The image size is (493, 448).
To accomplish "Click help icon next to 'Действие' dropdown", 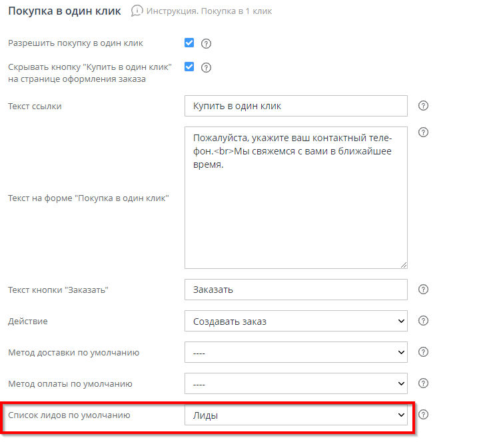I will [423, 321].
